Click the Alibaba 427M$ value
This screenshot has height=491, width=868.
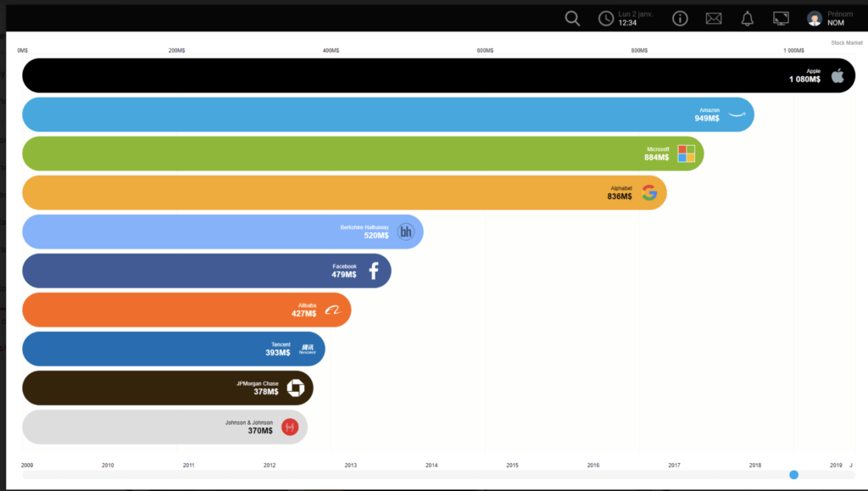coord(304,314)
